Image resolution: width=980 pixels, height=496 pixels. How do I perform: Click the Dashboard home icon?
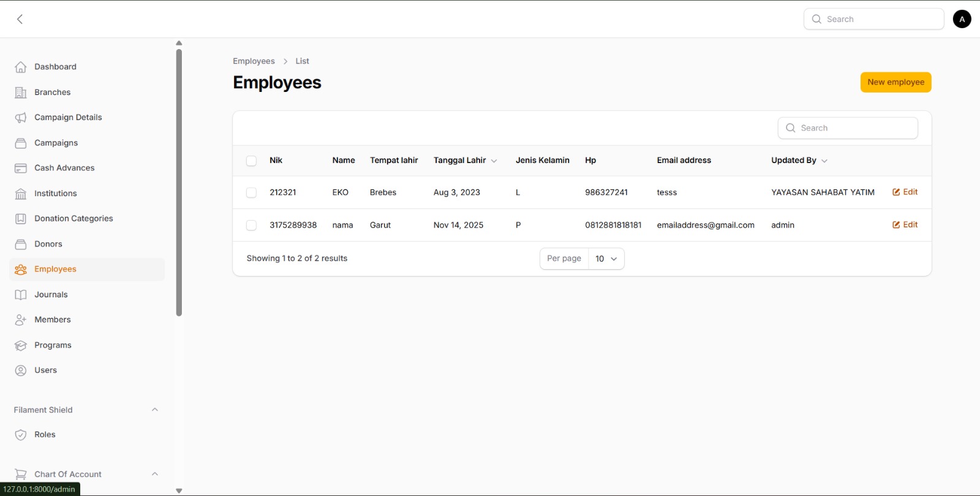pyautogui.click(x=21, y=67)
